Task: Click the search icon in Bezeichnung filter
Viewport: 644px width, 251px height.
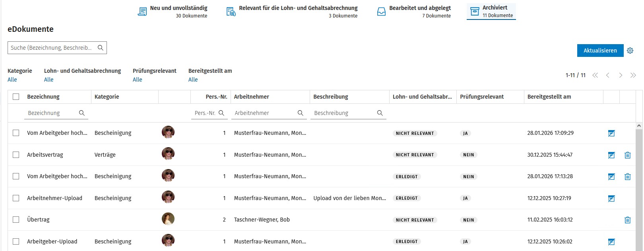Action: [82, 113]
